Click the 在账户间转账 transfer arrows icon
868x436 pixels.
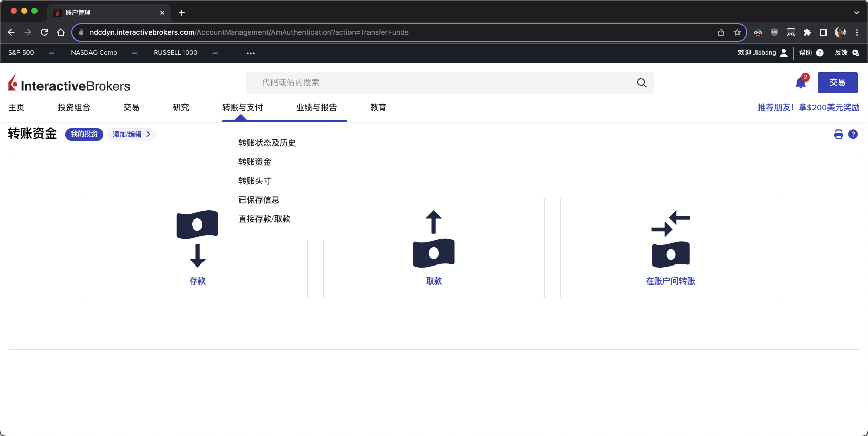(x=670, y=239)
